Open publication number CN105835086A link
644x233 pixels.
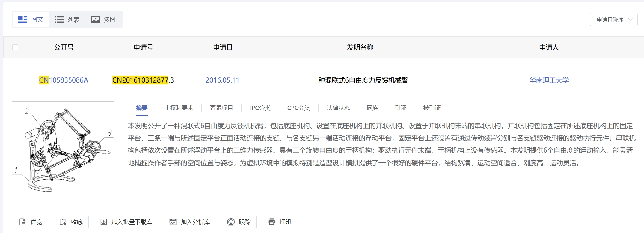[64, 80]
